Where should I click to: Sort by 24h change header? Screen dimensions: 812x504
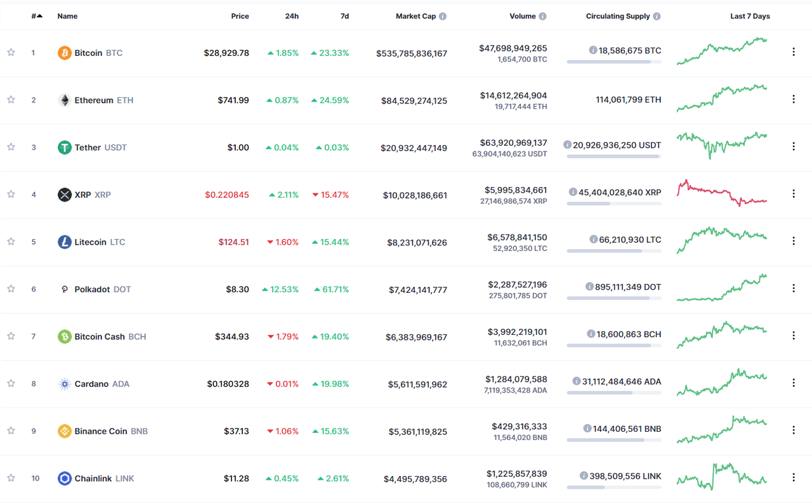292,16
